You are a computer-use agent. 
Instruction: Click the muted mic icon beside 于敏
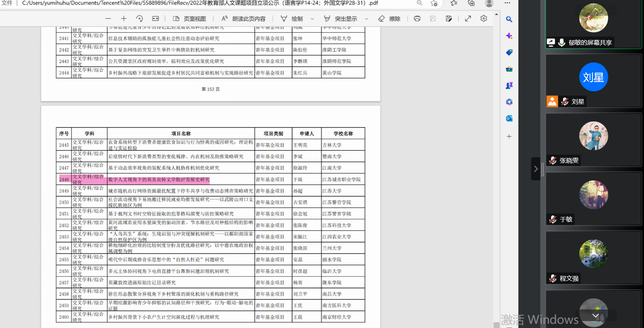pyautogui.click(x=553, y=219)
